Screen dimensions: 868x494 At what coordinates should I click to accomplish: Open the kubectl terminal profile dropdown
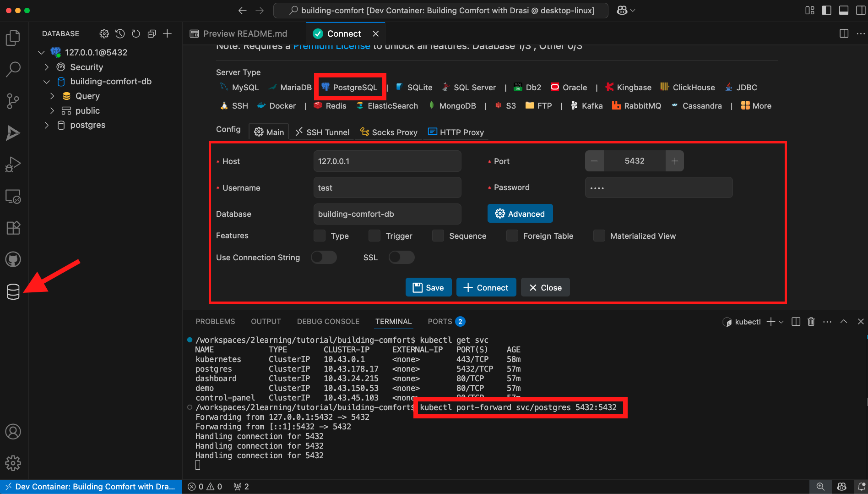click(x=781, y=322)
